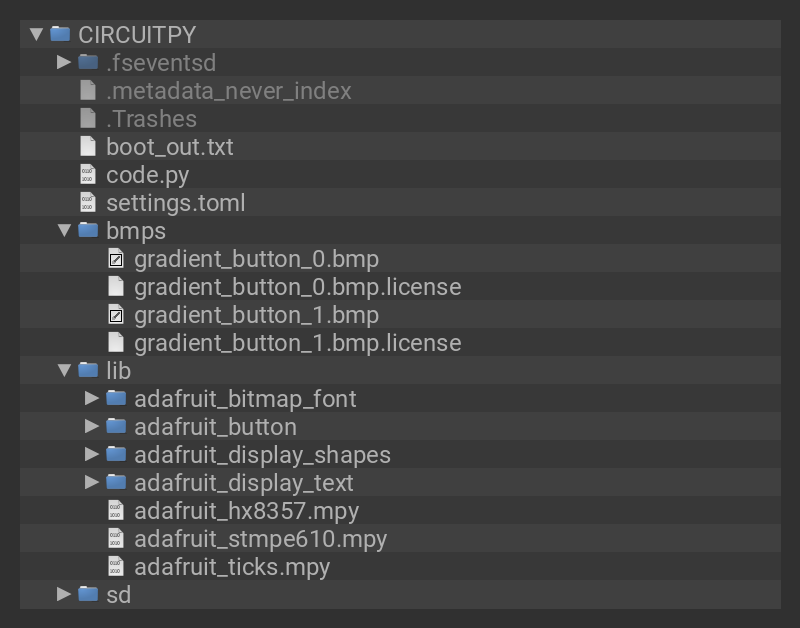This screenshot has height=628, width=800.
Task: Collapse the CIRCUITPY root folder
Action: 36,34
